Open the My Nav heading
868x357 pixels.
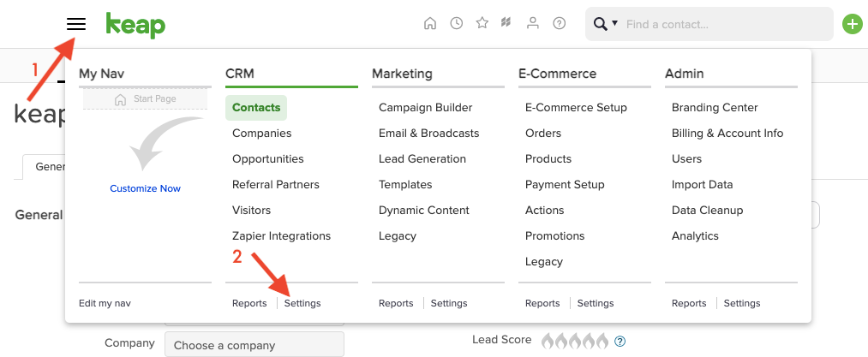point(102,73)
